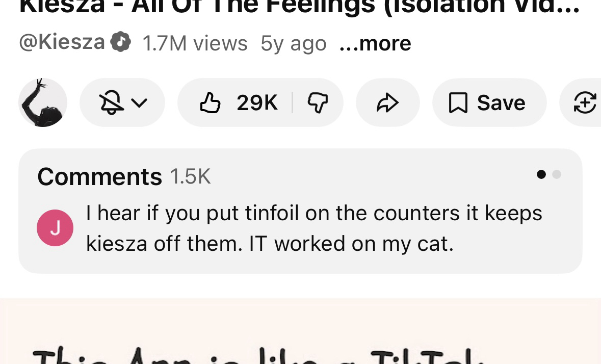Expand description with ...more
The image size is (601, 364).
pos(375,43)
